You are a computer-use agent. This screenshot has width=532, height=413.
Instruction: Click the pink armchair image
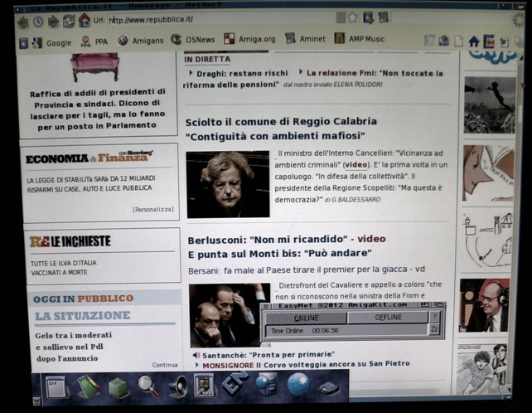94,66
